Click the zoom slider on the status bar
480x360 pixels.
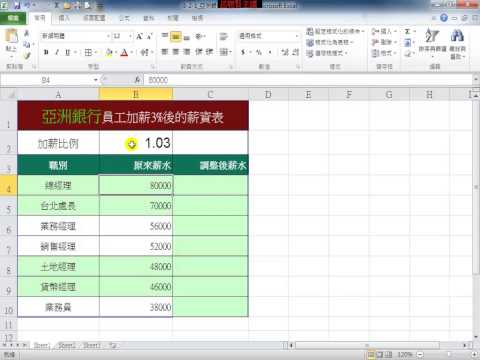click(x=448, y=354)
